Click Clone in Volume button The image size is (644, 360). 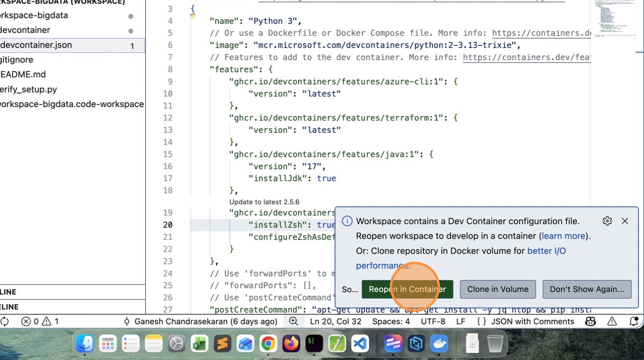click(498, 289)
